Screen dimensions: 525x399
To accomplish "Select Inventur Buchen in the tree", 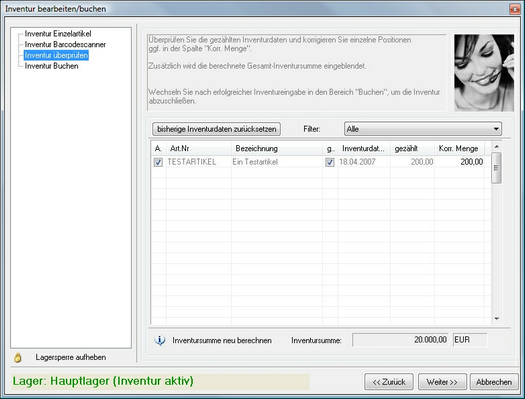I will tap(51, 66).
